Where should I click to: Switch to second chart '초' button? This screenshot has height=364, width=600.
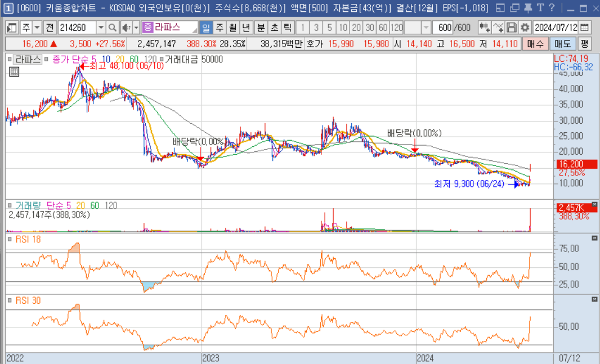point(274,28)
